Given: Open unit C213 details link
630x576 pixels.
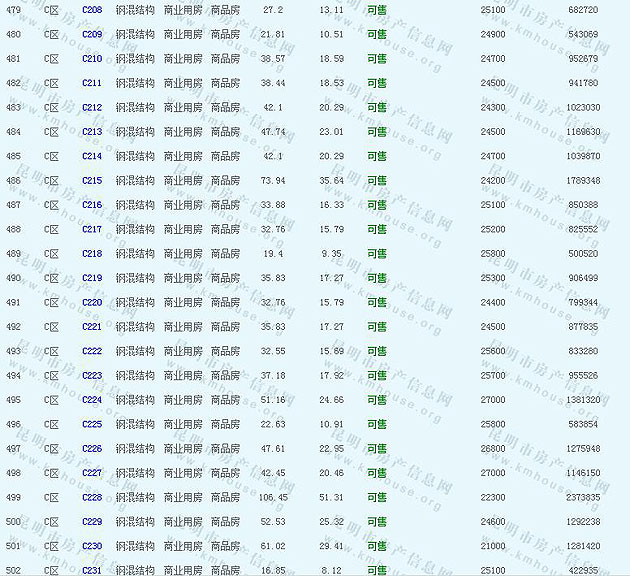Looking at the screenshot, I should (92, 132).
